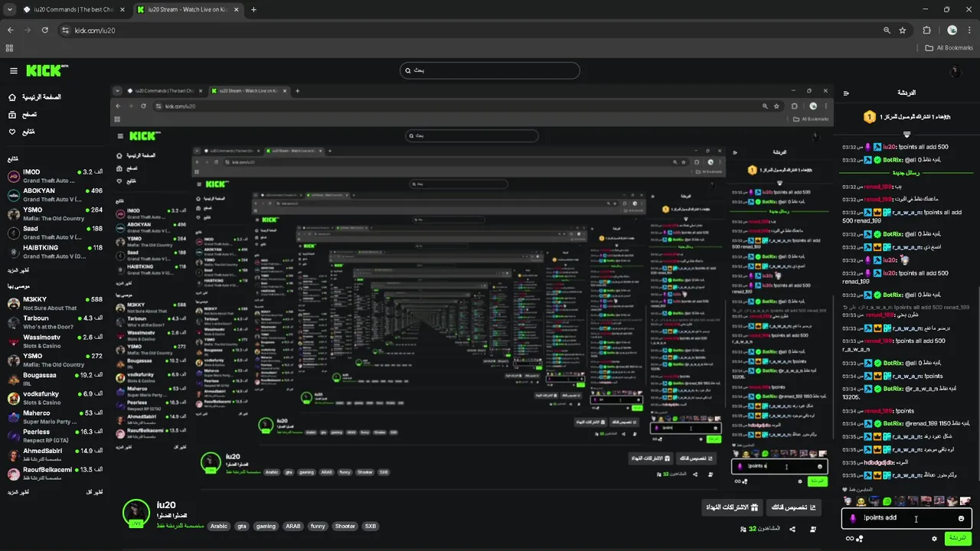
Task: Click the green KICK logo
Action: (47, 70)
